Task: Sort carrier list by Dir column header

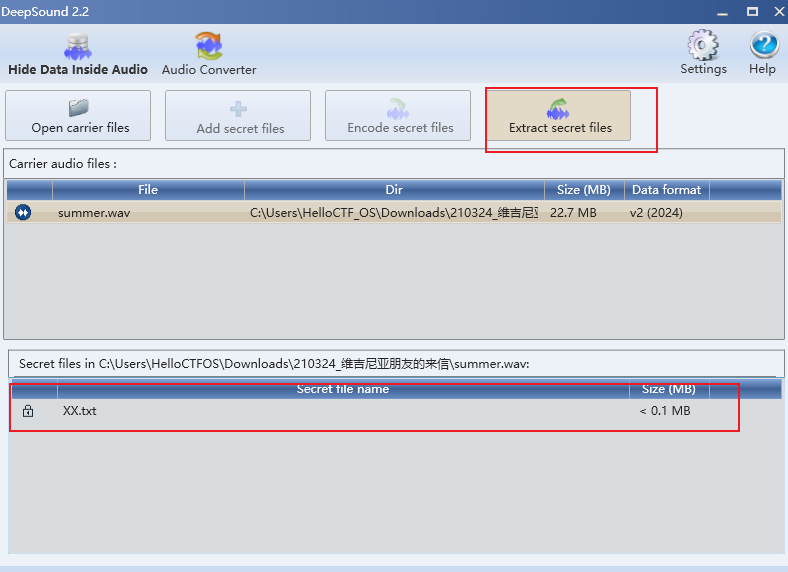Action: (x=394, y=190)
